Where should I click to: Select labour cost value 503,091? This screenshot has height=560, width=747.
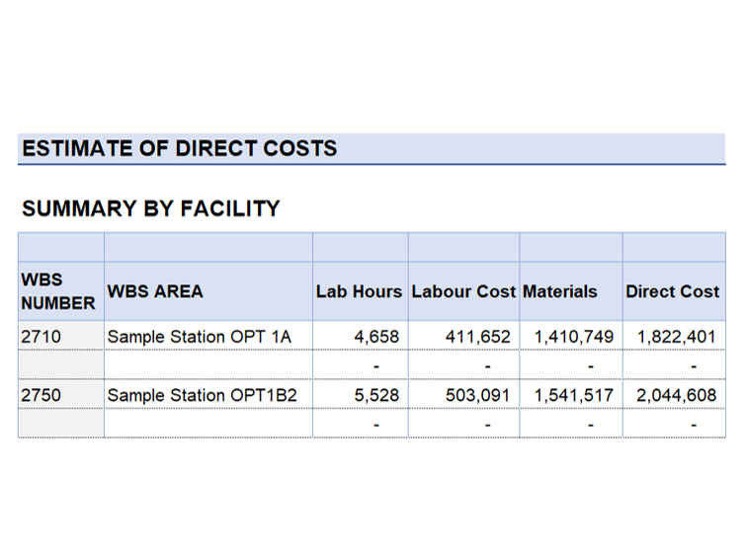click(477, 395)
